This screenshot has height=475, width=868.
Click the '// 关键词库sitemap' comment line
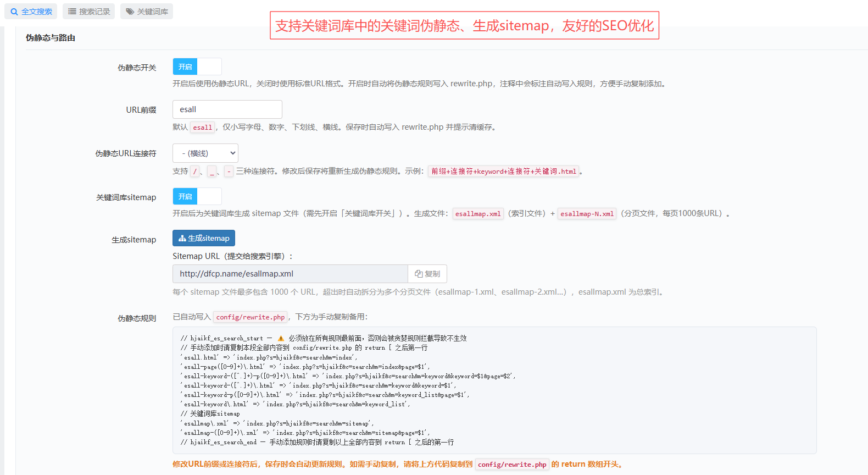(210, 413)
